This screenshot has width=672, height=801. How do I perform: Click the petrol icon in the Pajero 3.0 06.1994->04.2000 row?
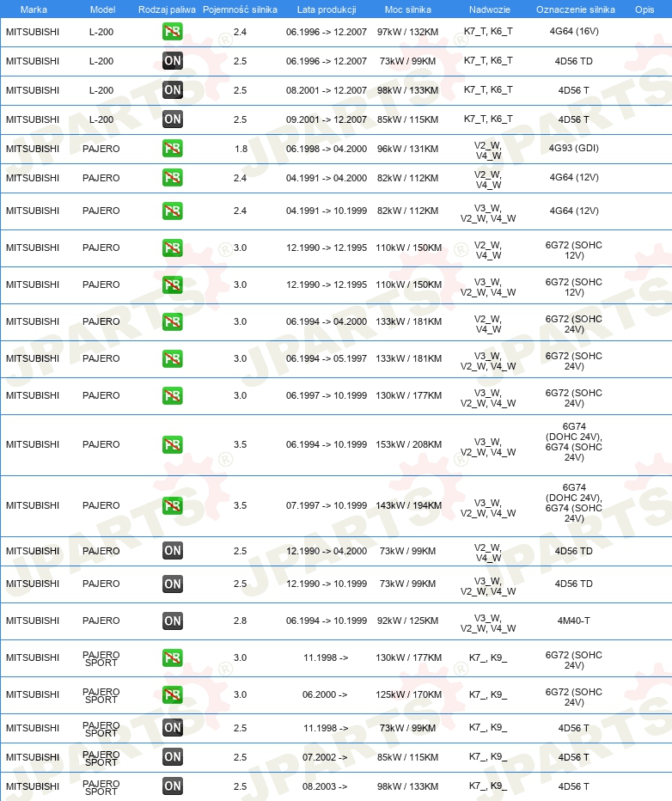tap(173, 321)
